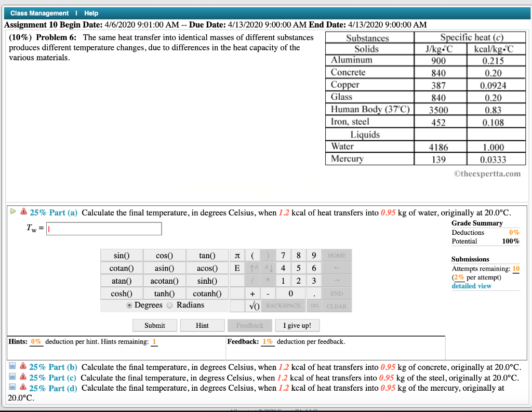This screenshot has height=412, width=532.
Task: Click the red warning triangle next to Part (a)
Action: point(23,211)
